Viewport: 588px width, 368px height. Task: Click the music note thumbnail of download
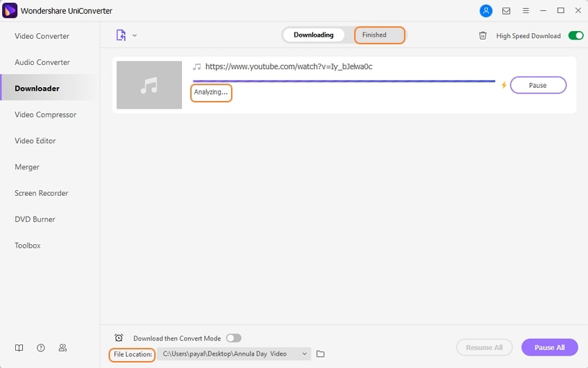click(149, 85)
